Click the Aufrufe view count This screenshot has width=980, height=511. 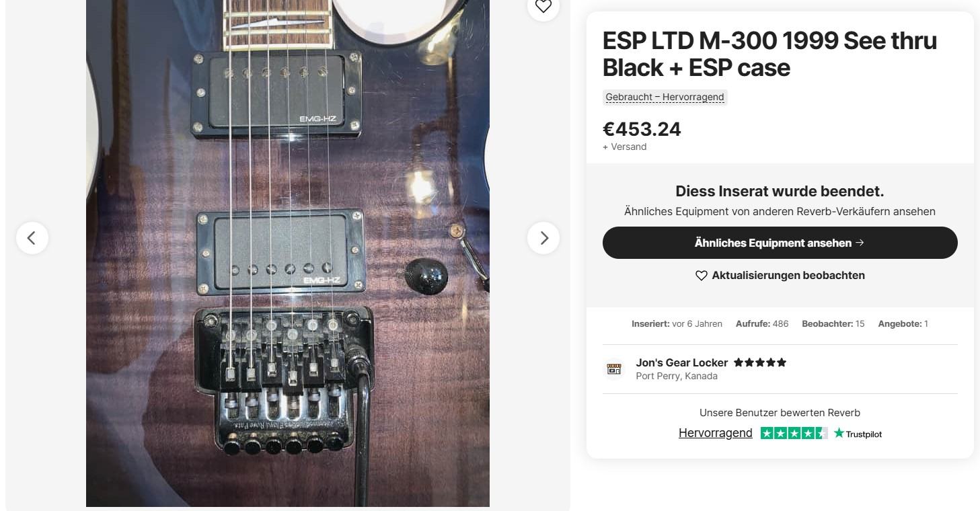(761, 324)
